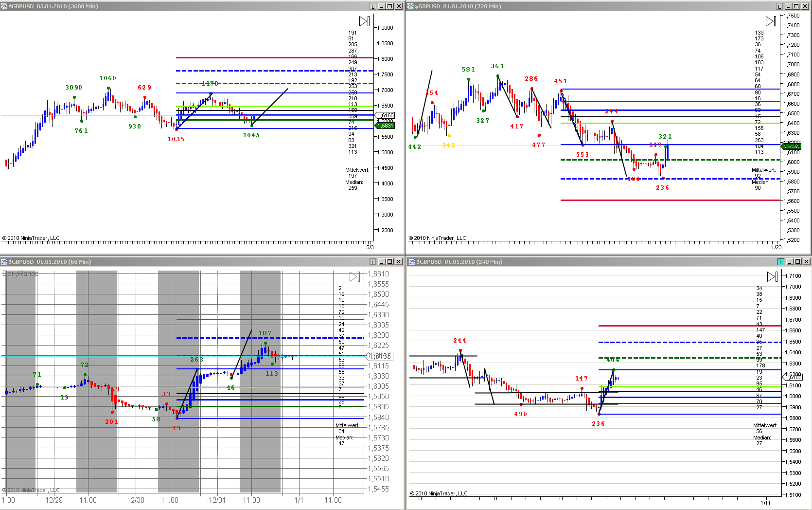812x510 pixels.
Task: Click red swing label 490 in 240 Min chart
Action: click(x=520, y=414)
